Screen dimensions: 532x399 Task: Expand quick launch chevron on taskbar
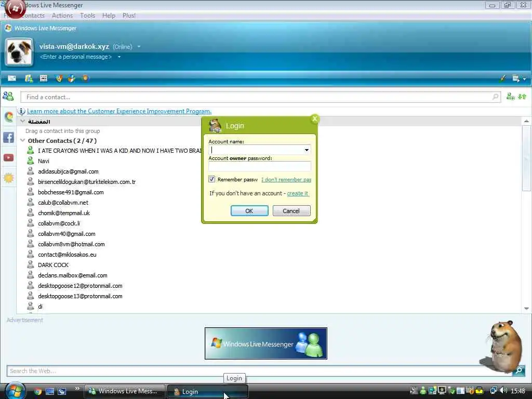[77, 389]
